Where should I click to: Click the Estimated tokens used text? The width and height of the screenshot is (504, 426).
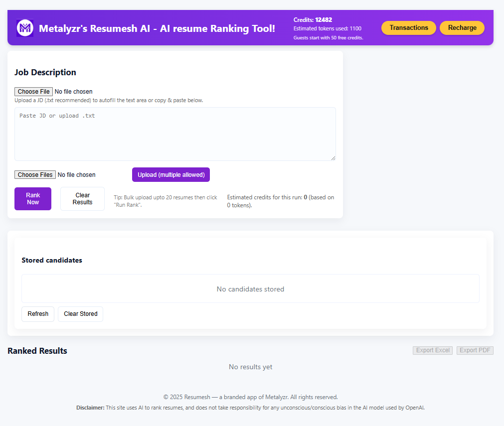(327, 29)
